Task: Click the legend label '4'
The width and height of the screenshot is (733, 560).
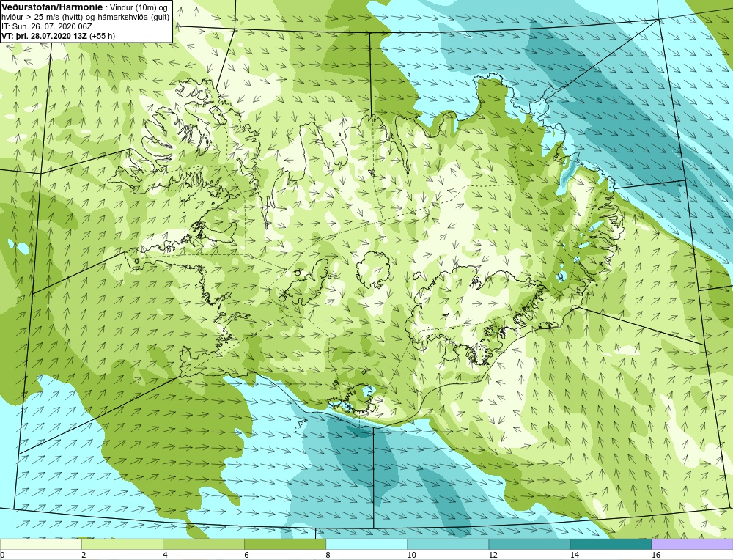Action: 165,555
